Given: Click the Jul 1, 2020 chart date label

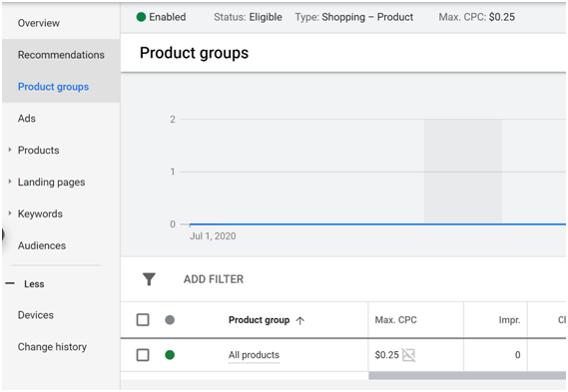Looking at the screenshot, I should click(213, 236).
